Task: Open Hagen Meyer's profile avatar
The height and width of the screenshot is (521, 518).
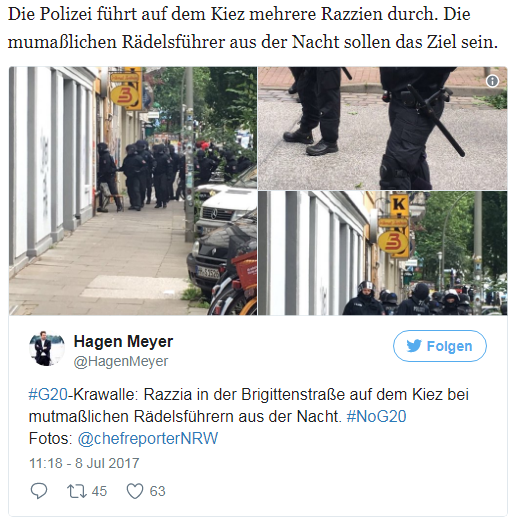Action: (x=47, y=348)
